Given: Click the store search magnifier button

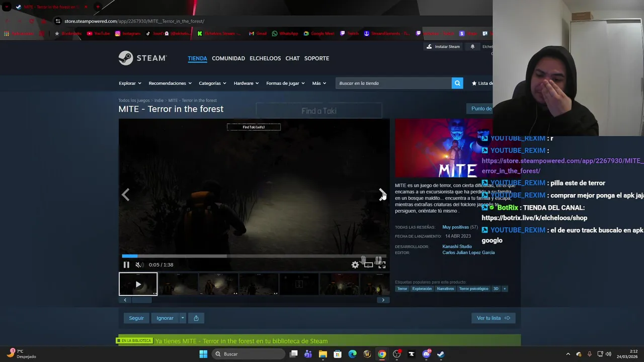Looking at the screenshot, I should pos(457,83).
